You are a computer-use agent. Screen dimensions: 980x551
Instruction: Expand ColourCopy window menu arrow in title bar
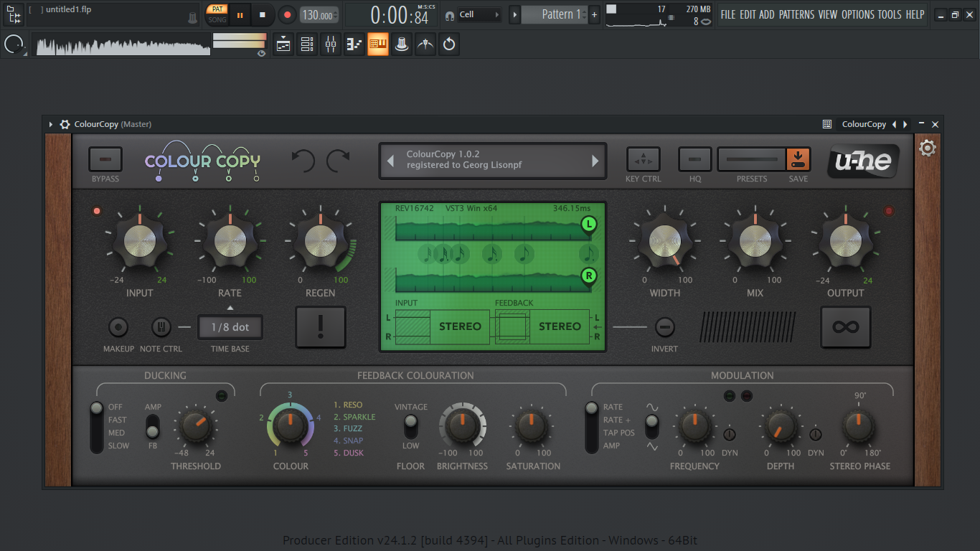click(51, 124)
